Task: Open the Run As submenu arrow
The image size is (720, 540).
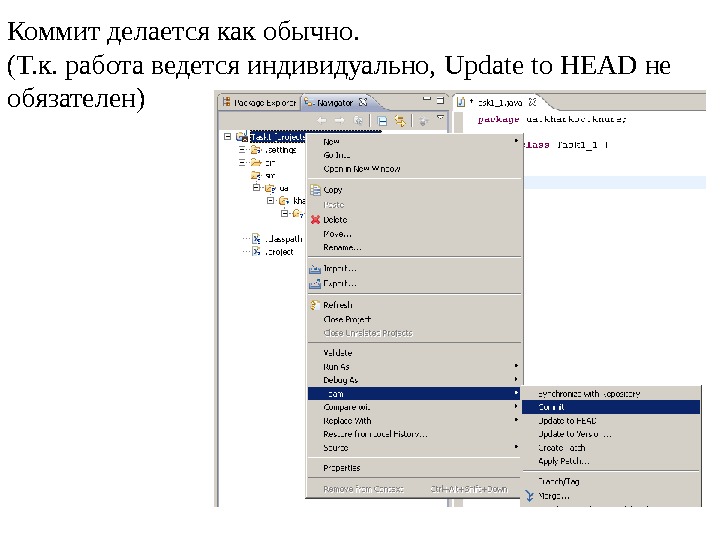Action: pyautogui.click(x=516, y=366)
